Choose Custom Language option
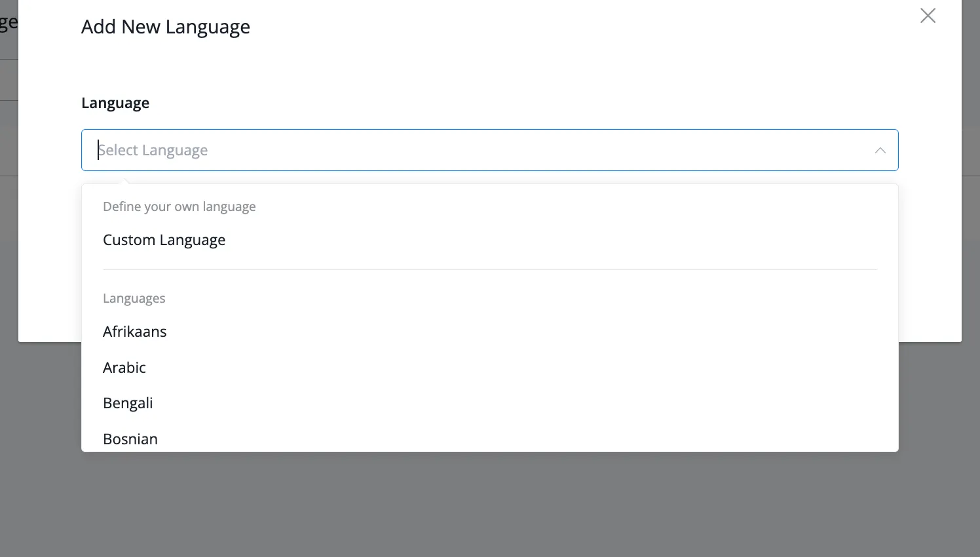Viewport: 980px width, 557px height. point(489,240)
